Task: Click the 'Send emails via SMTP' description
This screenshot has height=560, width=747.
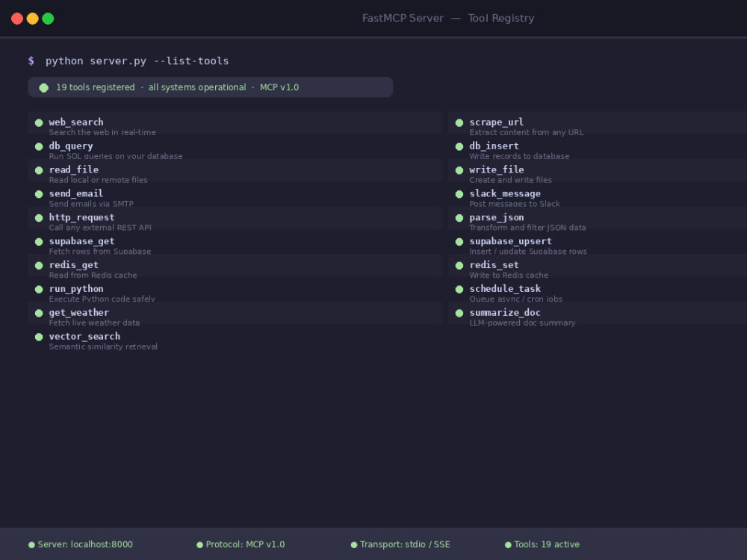Action: point(91,205)
